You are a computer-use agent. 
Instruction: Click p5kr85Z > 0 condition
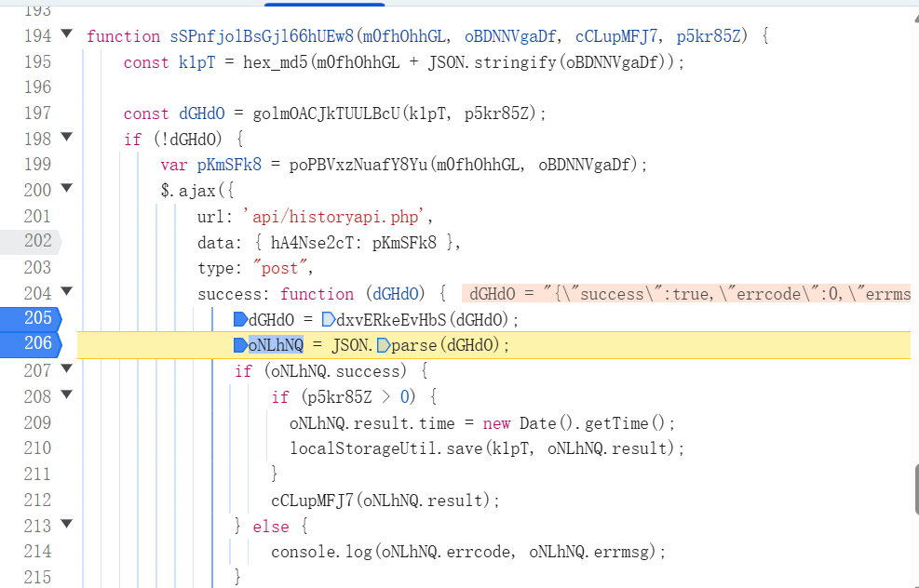pyautogui.click(x=358, y=397)
